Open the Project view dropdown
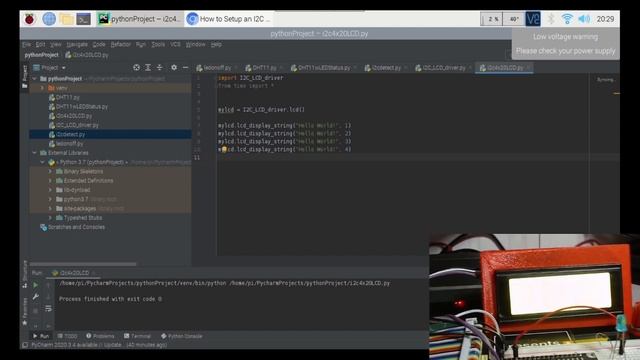Image resolution: width=640 pixels, height=360 pixels. click(49, 67)
